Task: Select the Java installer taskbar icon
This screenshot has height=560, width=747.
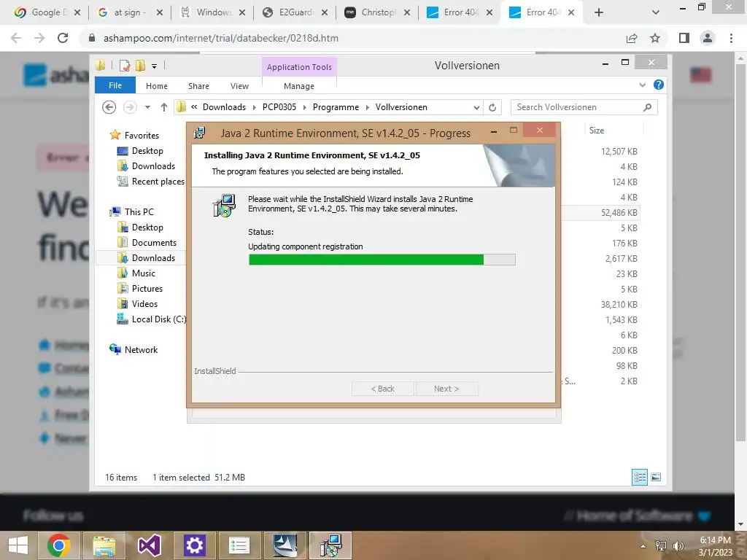Action: pos(330,545)
